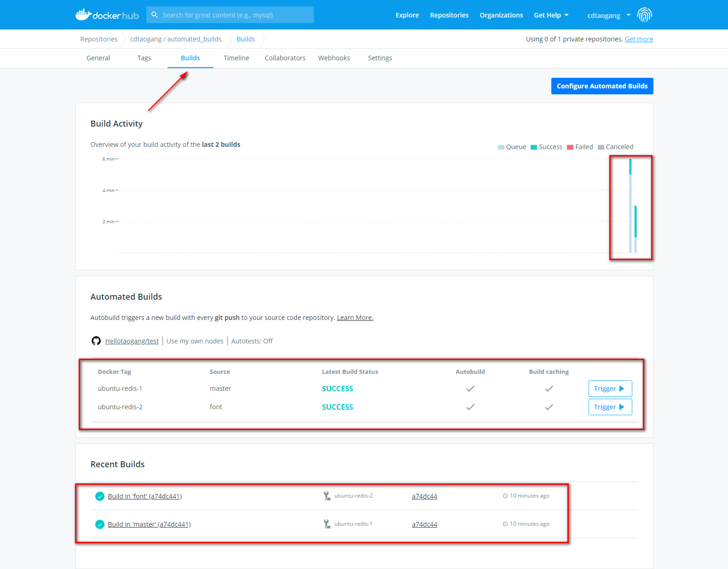Open Build in 'master' (a74dc441) link
Viewport: 728px width, 569px height.
click(149, 524)
